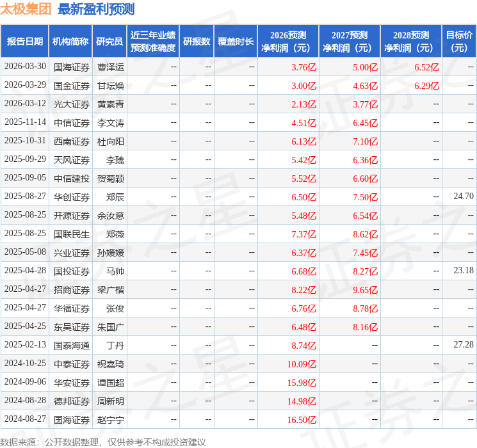The width and height of the screenshot is (477, 448).
Task: Click researcher name 孙媛媛
Action: click(111, 253)
